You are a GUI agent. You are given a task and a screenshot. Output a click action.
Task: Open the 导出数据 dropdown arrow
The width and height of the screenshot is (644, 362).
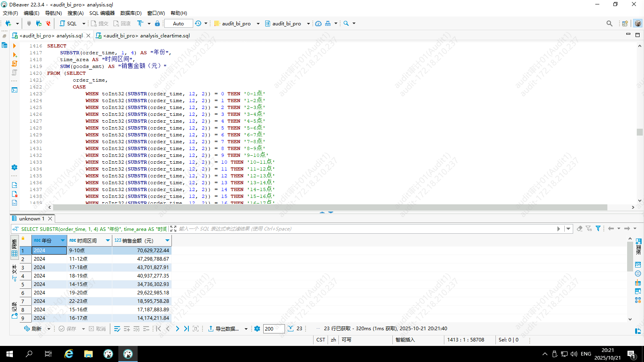pyautogui.click(x=246, y=329)
